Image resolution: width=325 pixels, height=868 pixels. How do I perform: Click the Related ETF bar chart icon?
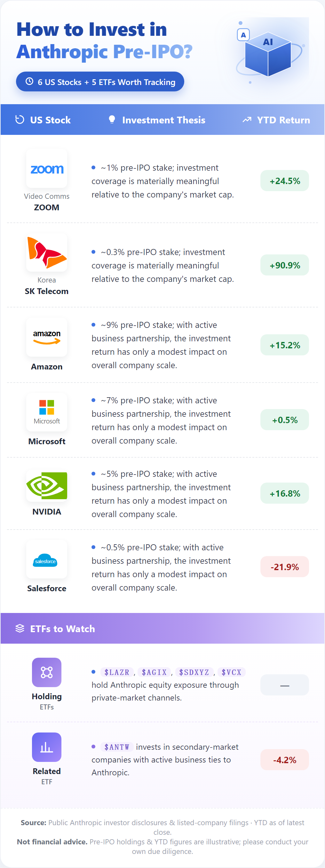[47, 747]
